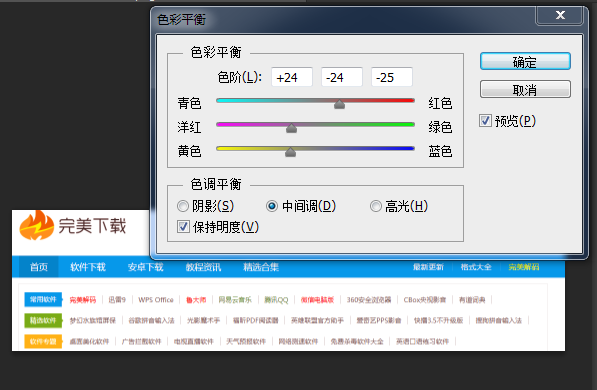The image size is (597, 390).
Task: Click the 广告拦截软件 text
Action: [141, 341]
